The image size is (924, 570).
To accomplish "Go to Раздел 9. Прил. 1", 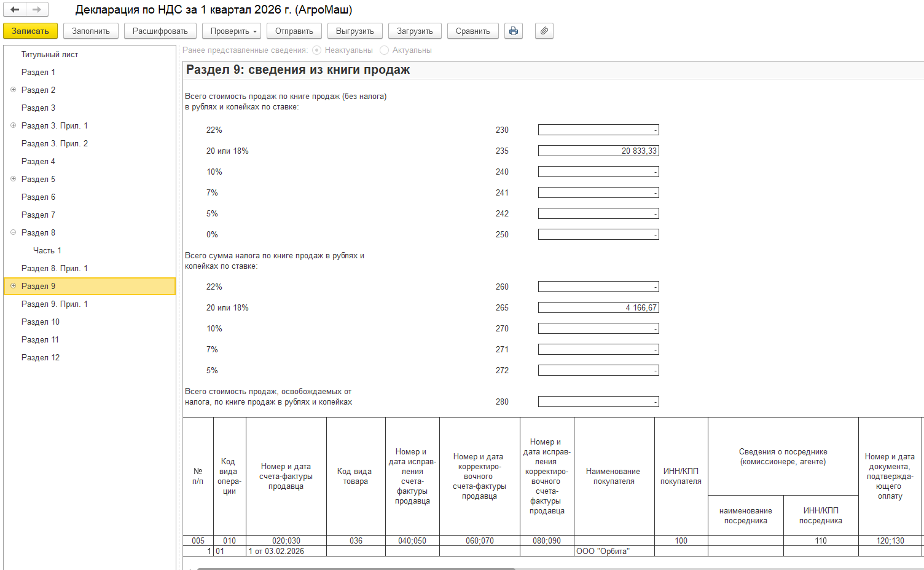I will coord(55,304).
